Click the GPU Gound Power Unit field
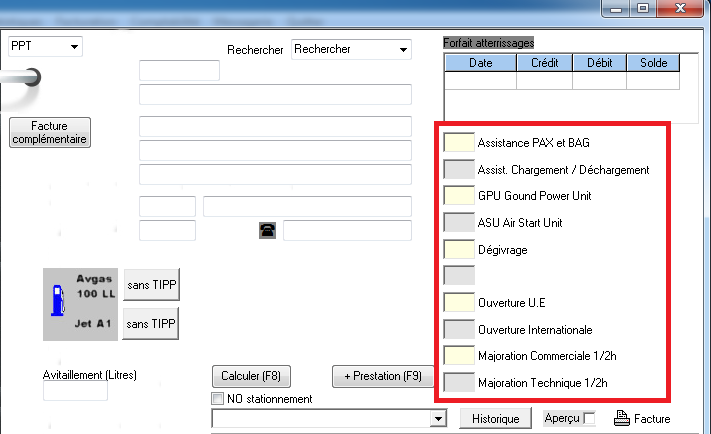This screenshot has width=711, height=434. click(459, 195)
